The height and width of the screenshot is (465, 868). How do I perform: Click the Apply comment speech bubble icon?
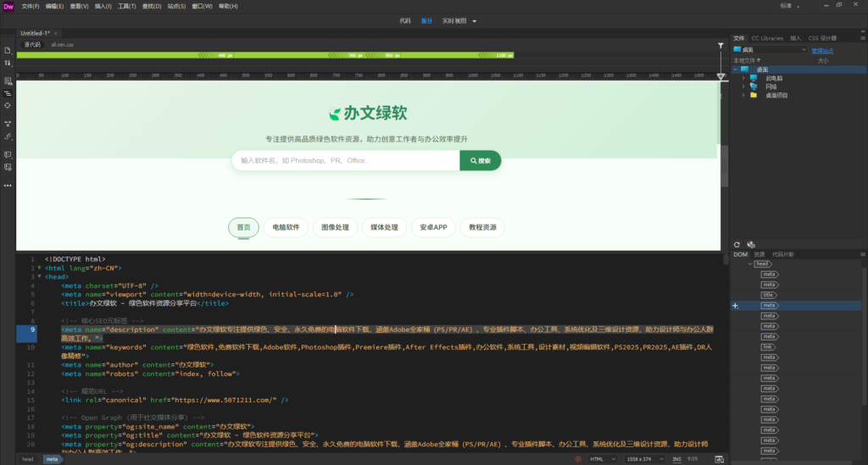pos(8,155)
